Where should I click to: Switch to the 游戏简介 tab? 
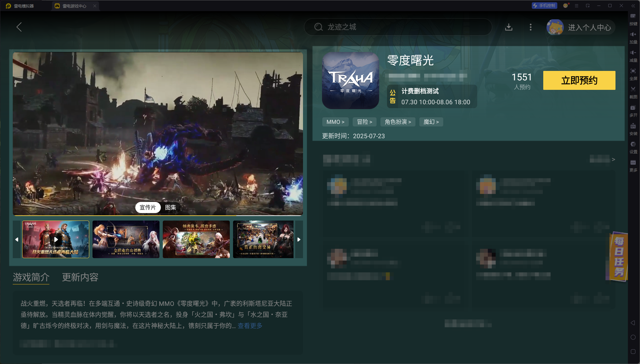point(31,277)
